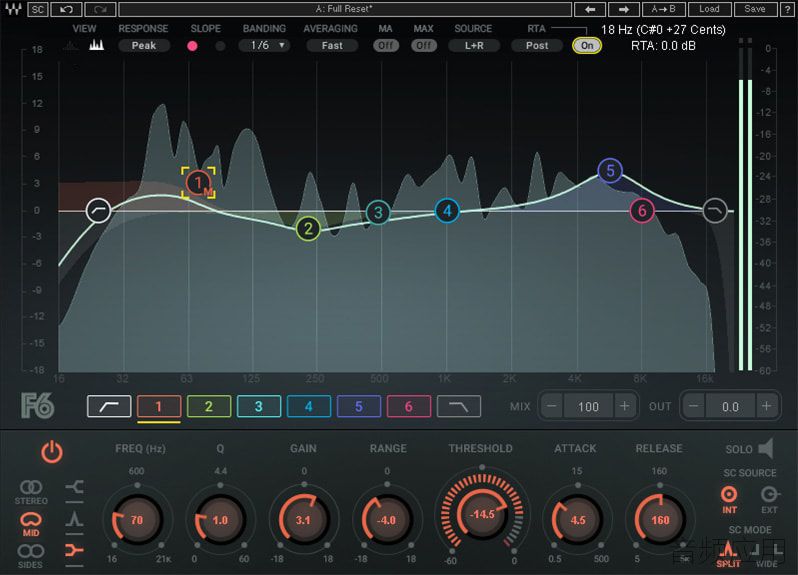Viewport: 798px width, 575px height.
Task: Select the white bars RTA view icon
Action: [x=96, y=45]
